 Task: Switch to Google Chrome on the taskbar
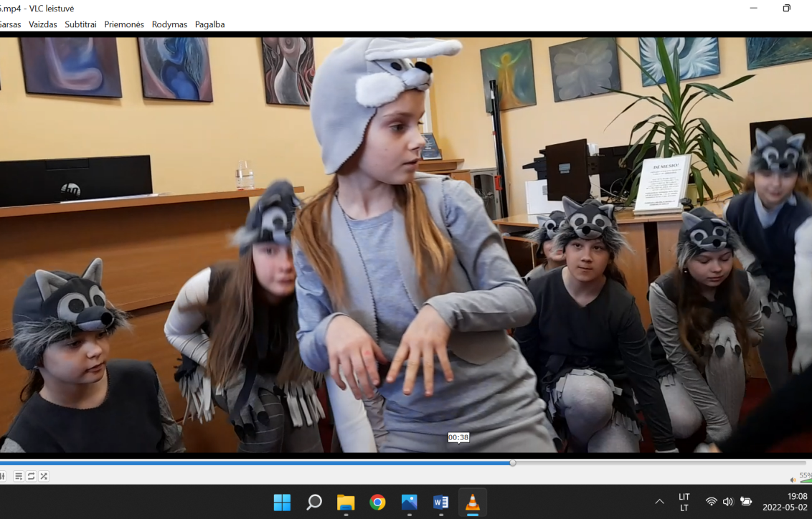pyautogui.click(x=377, y=502)
